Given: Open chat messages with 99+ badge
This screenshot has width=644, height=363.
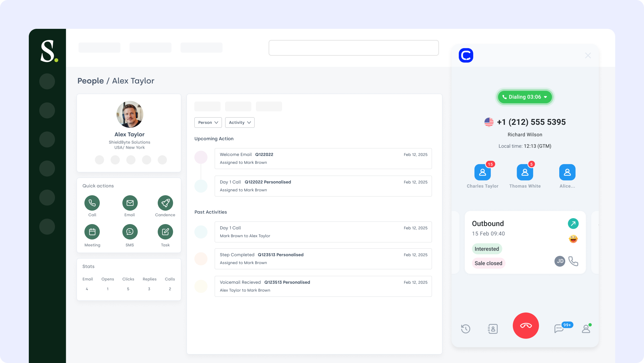Looking at the screenshot, I should [x=559, y=328].
